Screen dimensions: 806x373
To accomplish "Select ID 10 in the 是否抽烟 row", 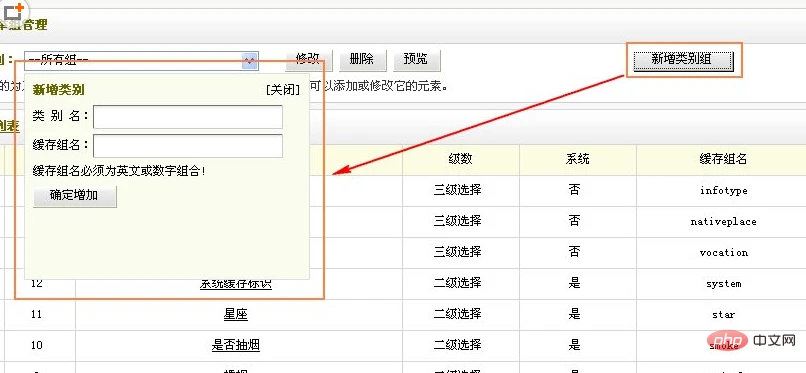I will pos(36,345).
